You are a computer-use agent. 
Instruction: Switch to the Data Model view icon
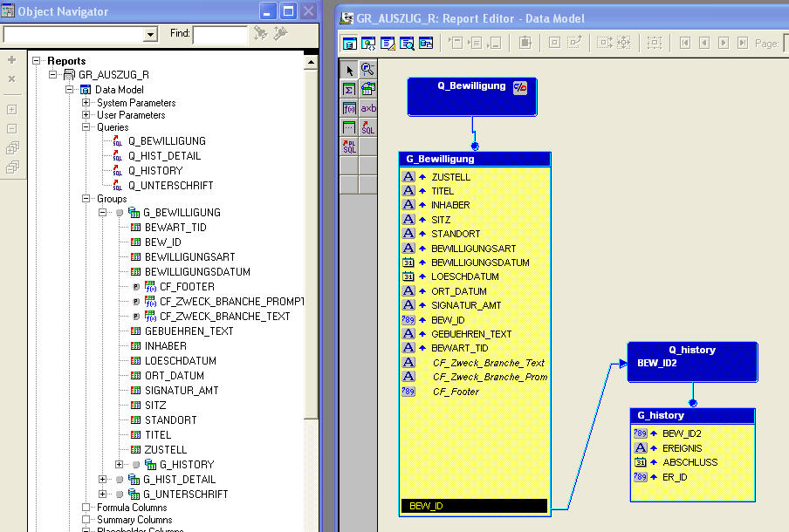pos(349,44)
